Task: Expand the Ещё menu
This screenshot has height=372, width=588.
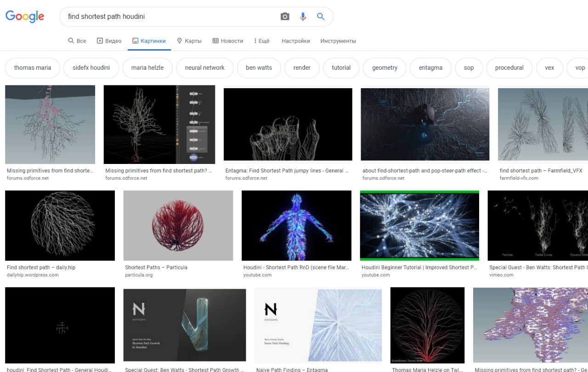Action: pyautogui.click(x=262, y=41)
